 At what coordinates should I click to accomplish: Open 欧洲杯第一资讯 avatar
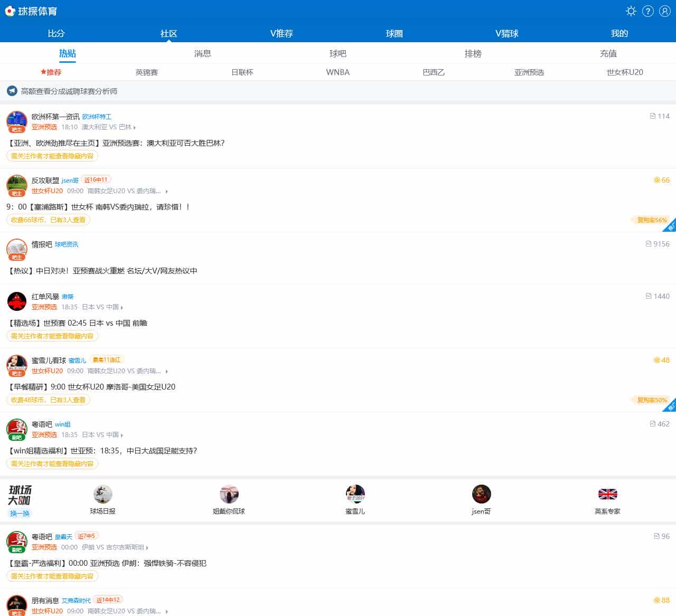coord(17,121)
